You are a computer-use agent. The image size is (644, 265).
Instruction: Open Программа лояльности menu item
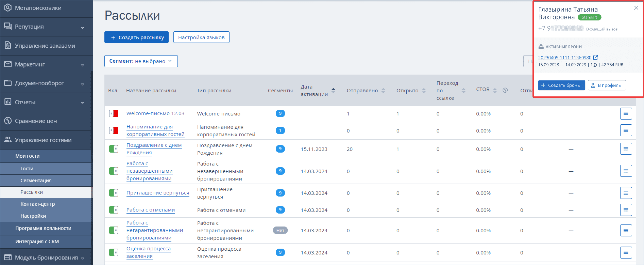[46, 228]
